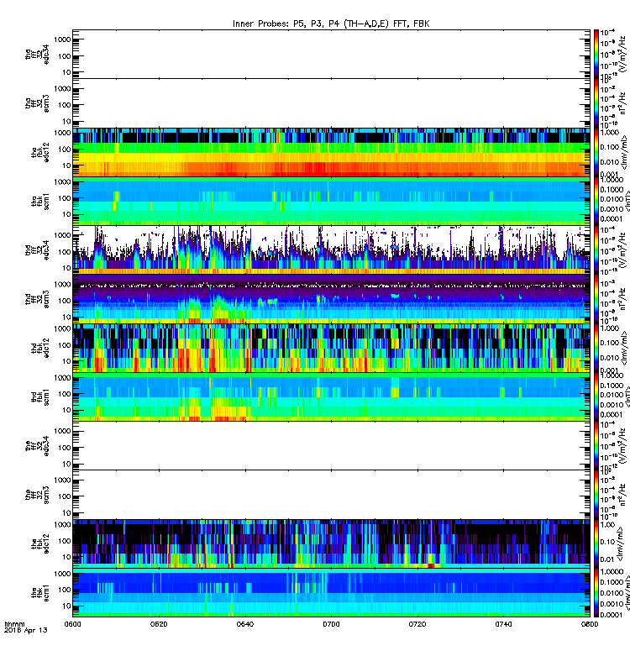
Task: Click the thd fff edc34 spectrogram panel
Action: 331,249
